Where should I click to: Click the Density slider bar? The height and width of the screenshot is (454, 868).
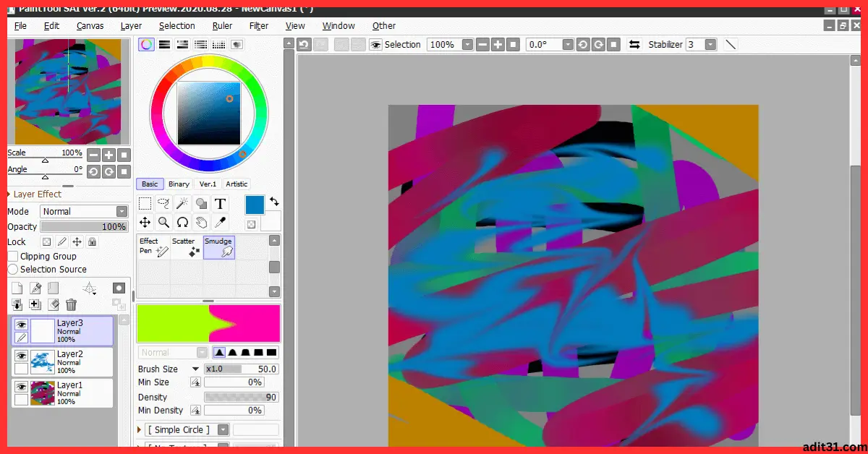[242, 397]
